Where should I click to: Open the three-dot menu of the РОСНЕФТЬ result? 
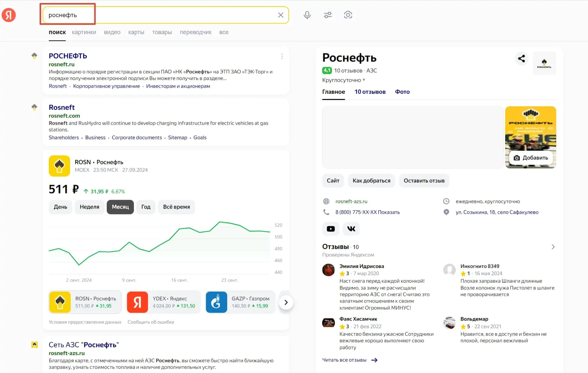point(282,56)
